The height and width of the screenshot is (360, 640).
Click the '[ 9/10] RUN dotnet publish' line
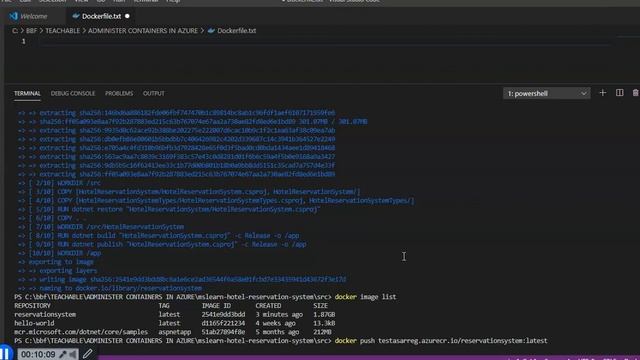(162, 244)
